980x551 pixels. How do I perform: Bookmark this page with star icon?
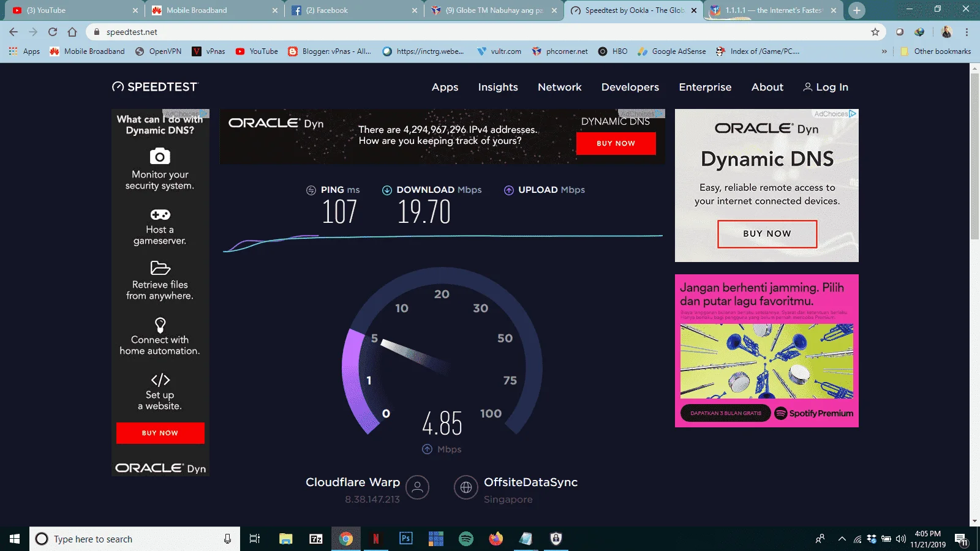(875, 32)
